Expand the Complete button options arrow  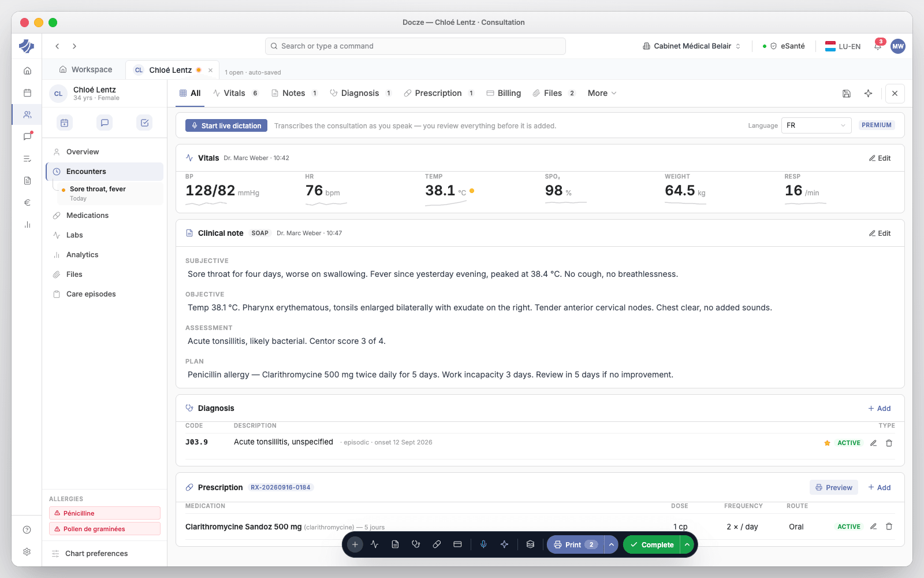pyautogui.click(x=687, y=544)
